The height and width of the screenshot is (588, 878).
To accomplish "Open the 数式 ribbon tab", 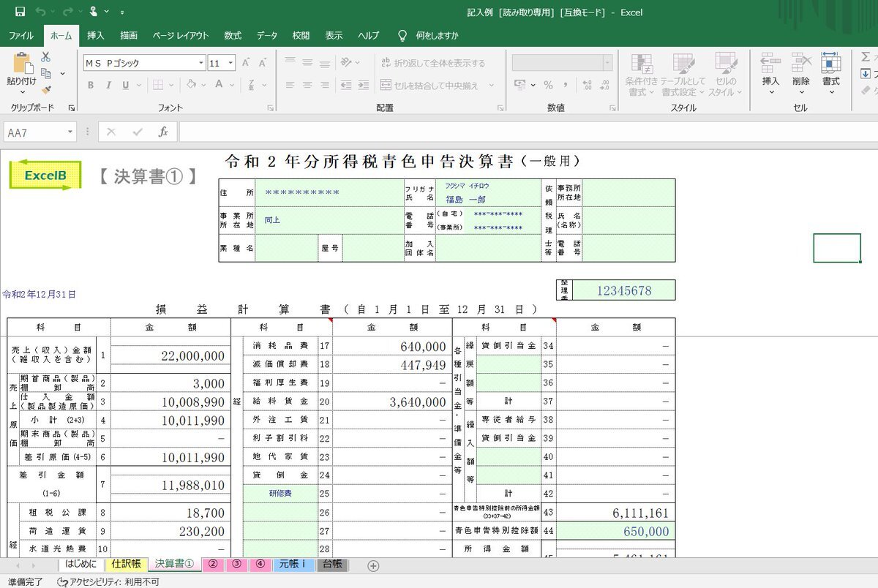I will pyautogui.click(x=233, y=35).
